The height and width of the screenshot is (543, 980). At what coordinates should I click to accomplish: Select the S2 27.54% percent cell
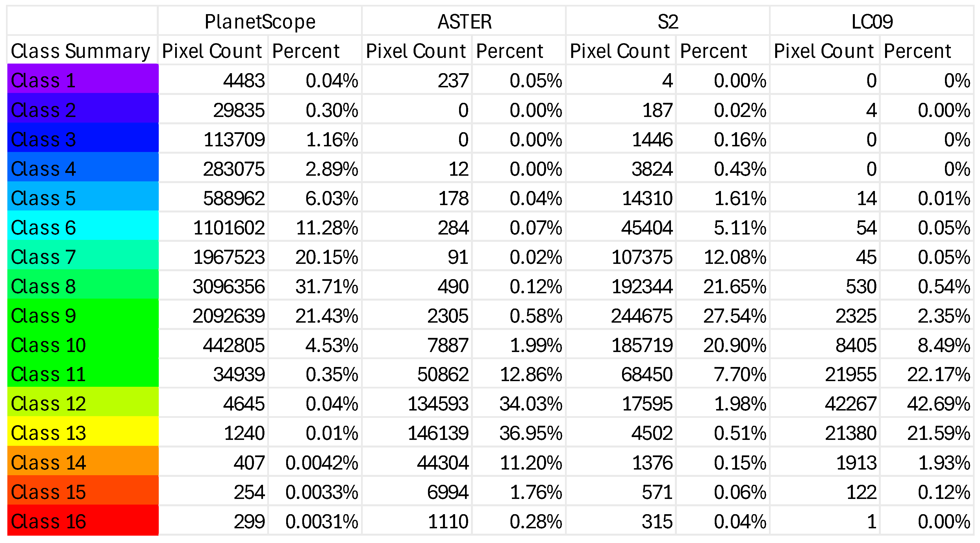tap(723, 316)
